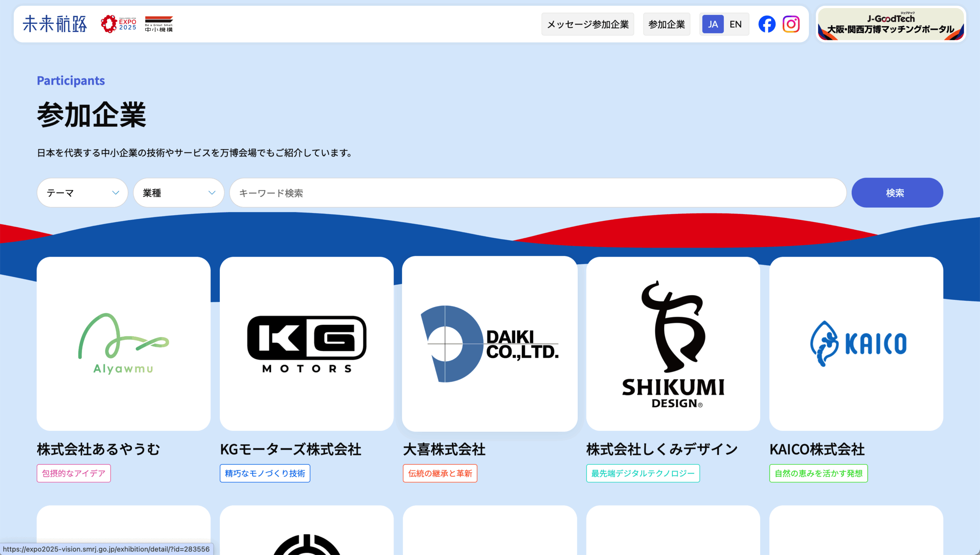
Task: Click the 未来航路 site logo
Action: (55, 24)
